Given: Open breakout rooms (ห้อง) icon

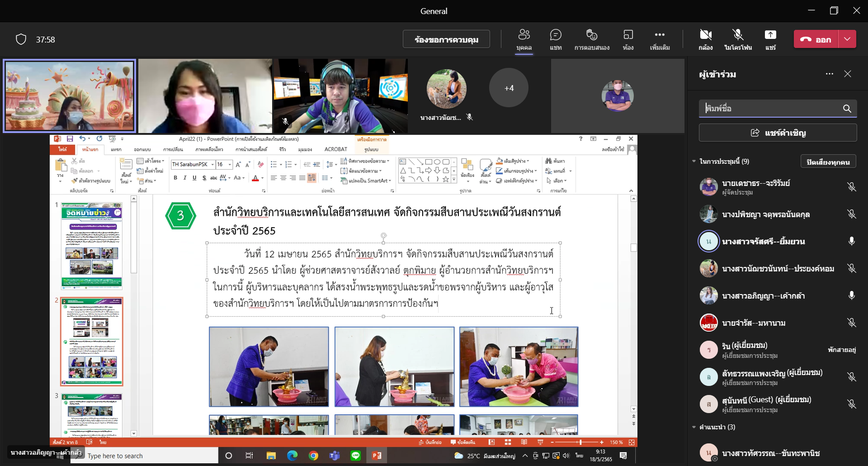Looking at the screenshot, I should (628, 39).
